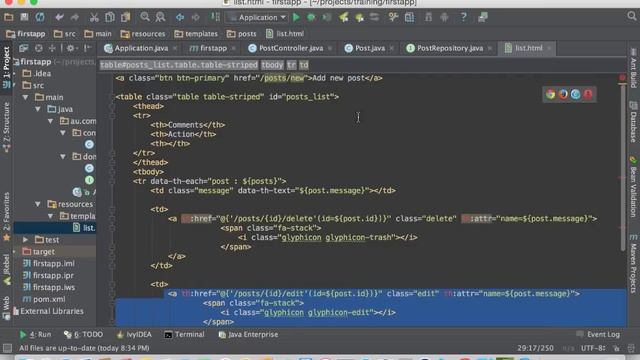Open the Terminal tool window
The height and width of the screenshot is (360, 640).
(184, 335)
